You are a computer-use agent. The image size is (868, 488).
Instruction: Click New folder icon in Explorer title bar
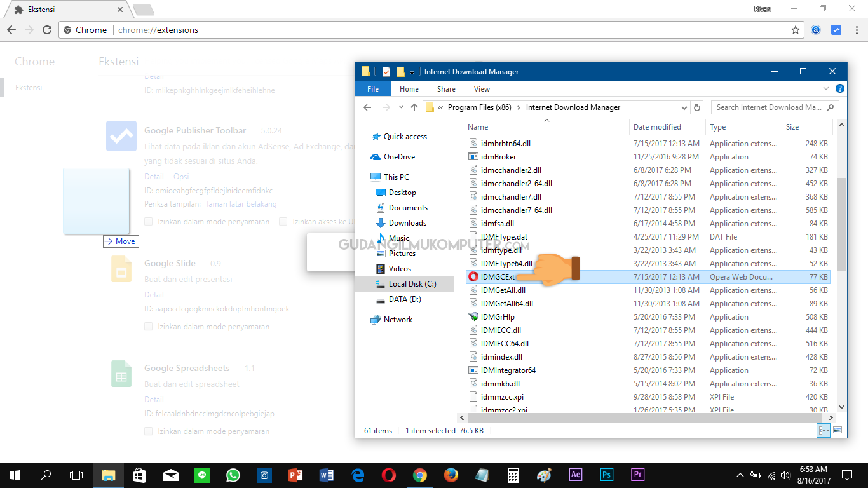pyautogui.click(x=400, y=72)
